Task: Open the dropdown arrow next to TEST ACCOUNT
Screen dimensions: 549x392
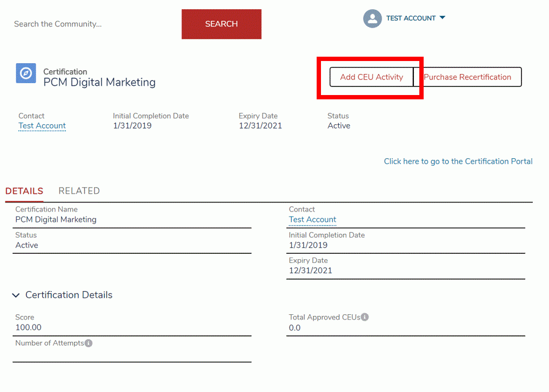Action: click(x=443, y=18)
